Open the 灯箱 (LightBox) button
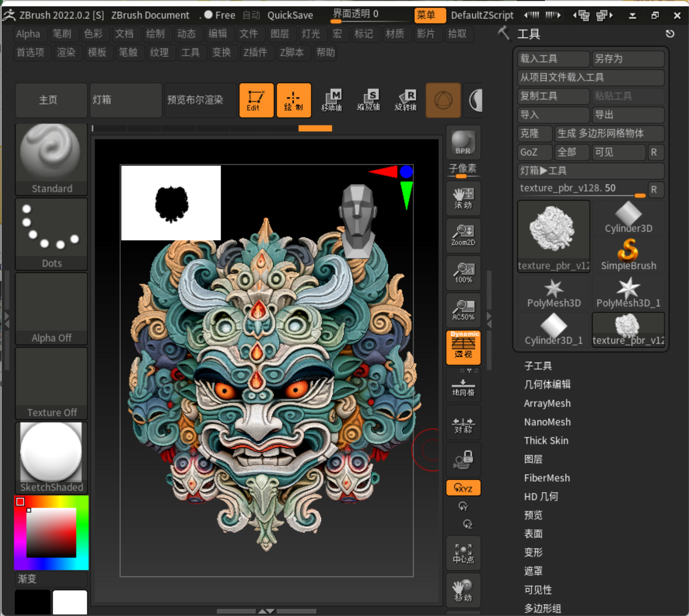689x616 pixels. pyautogui.click(x=126, y=100)
